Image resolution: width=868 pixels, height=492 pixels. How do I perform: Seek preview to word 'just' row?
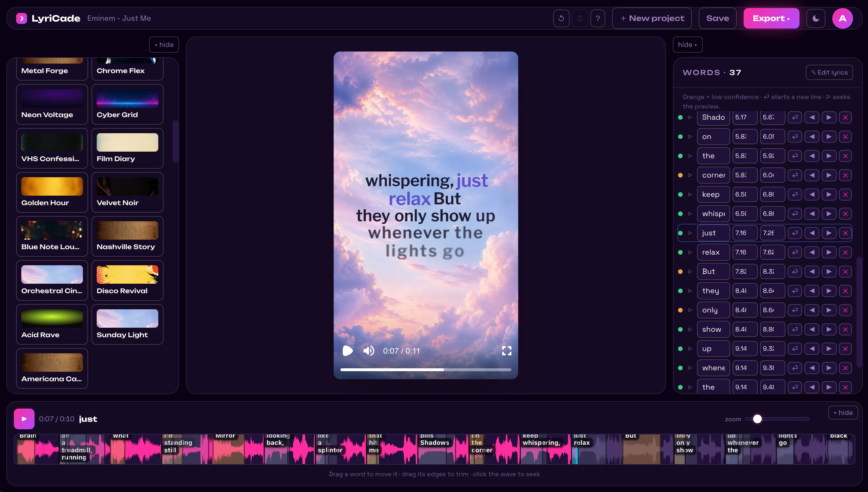coord(690,233)
